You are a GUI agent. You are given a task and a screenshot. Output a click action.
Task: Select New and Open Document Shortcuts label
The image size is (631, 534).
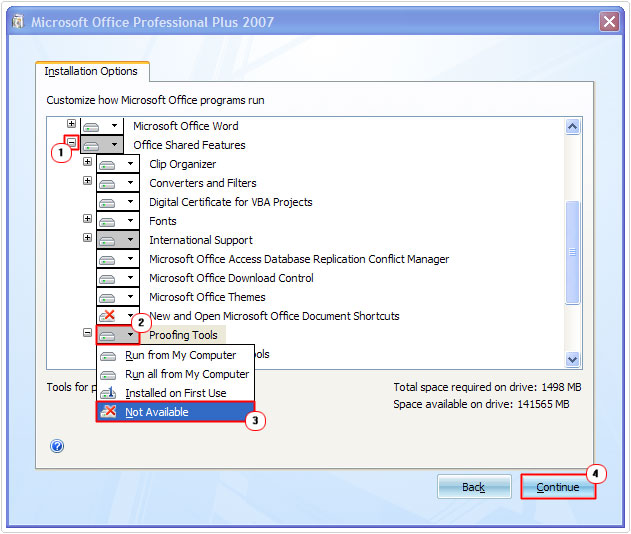click(x=274, y=316)
